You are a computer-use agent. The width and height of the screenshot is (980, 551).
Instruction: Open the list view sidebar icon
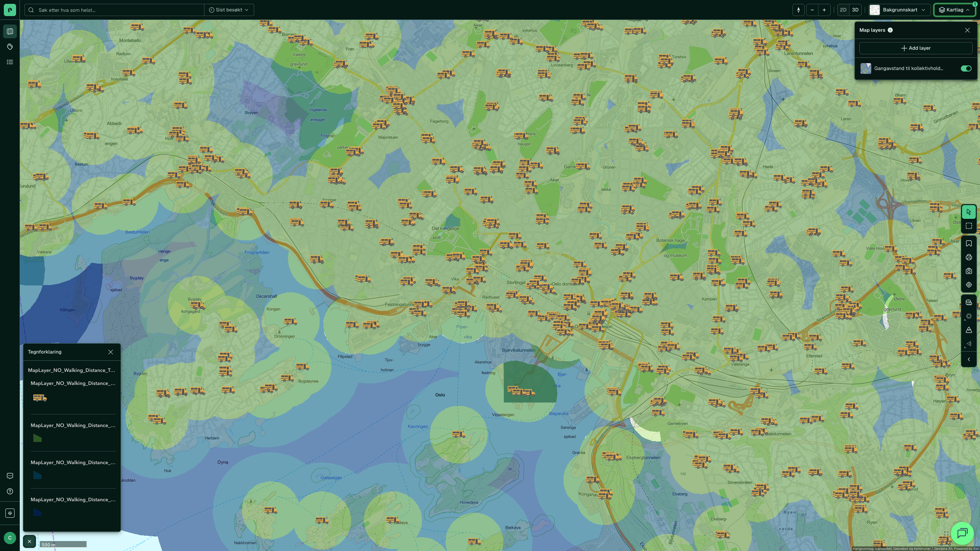(10, 62)
